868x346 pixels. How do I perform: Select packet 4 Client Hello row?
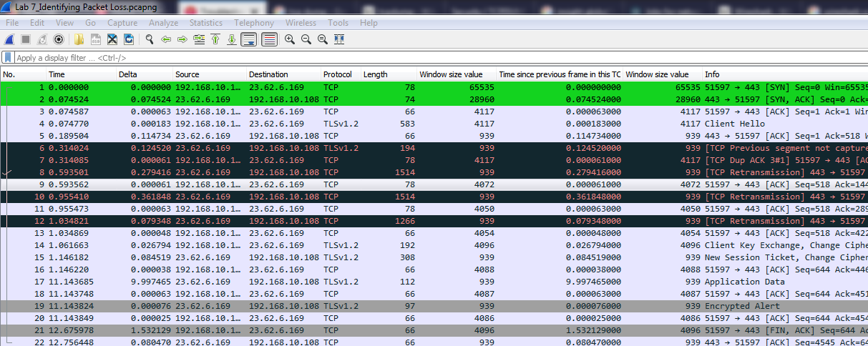[x=434, y=124]
